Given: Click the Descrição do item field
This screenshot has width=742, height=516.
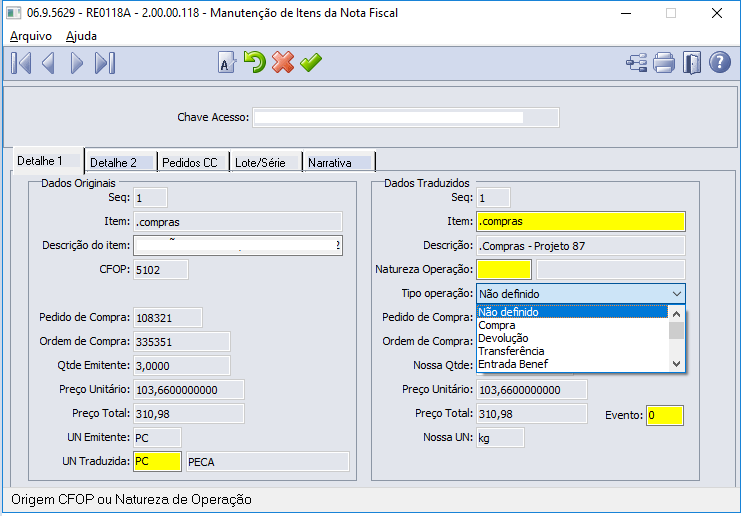Looking at the screenshot, I should pyautogui.click(x=238, y=246).
